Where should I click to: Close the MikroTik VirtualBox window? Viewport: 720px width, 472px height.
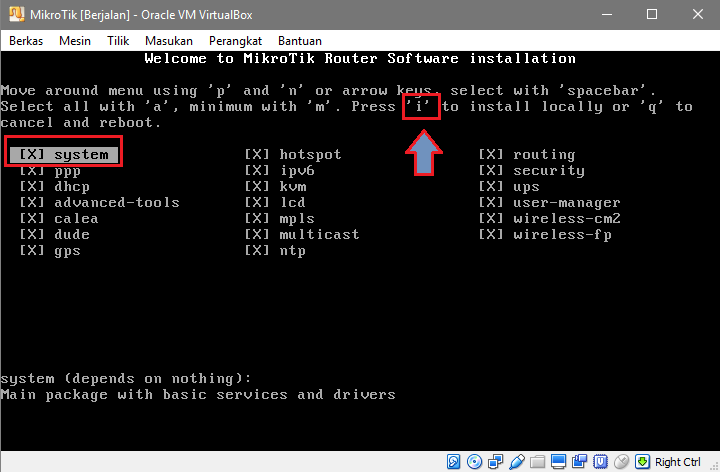tap(698, 14)
